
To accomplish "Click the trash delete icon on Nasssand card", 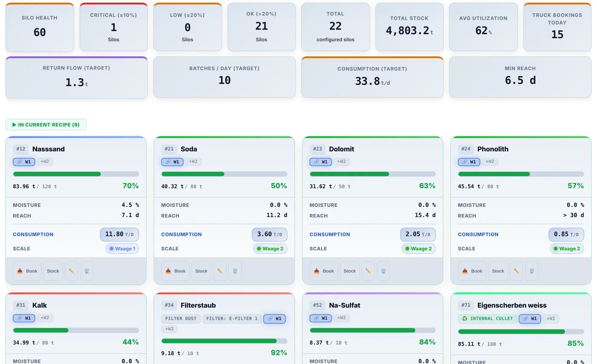I will click(87, 271).
